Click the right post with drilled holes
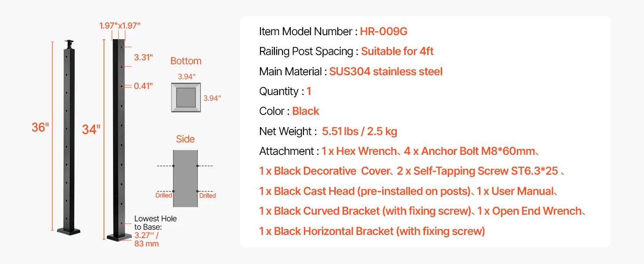Screen dimensions: 644x264 119,136
